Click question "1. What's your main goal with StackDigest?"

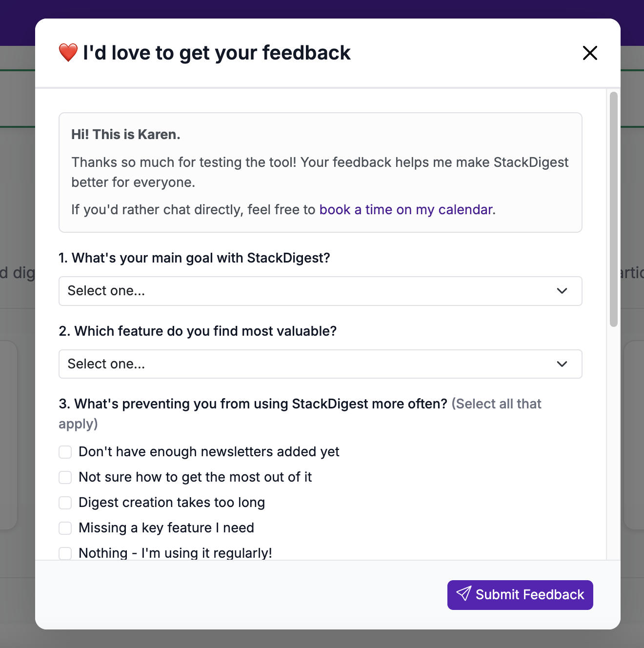194,258
